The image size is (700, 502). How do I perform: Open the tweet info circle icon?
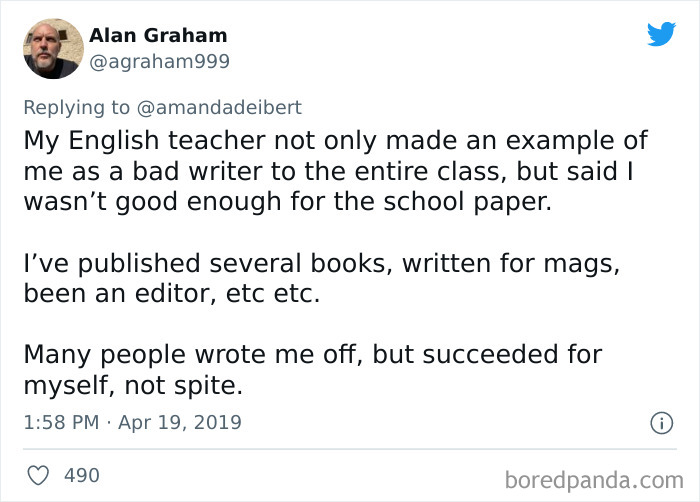(660, 424)
